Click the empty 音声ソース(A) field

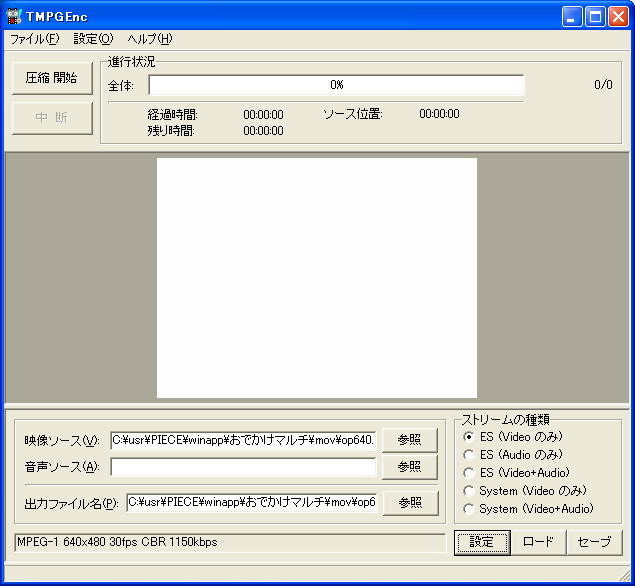(243, 467)
